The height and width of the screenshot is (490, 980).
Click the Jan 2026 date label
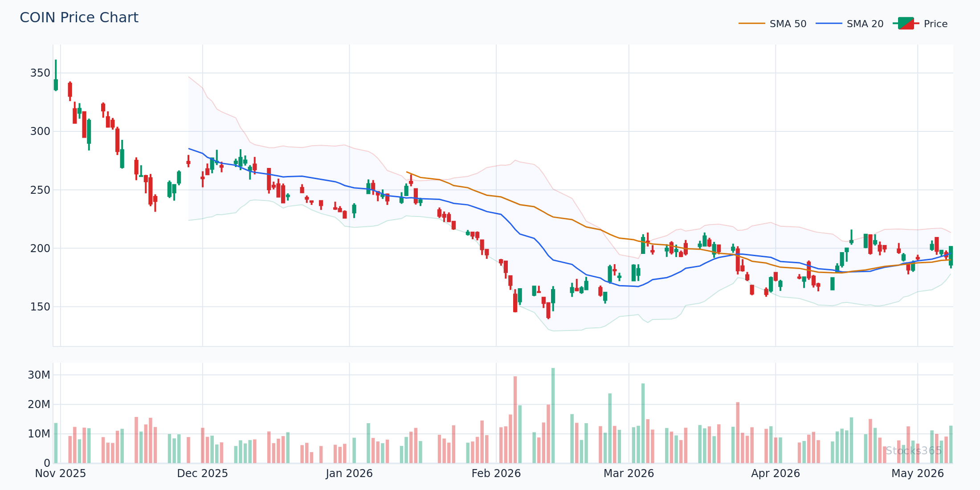349,474
